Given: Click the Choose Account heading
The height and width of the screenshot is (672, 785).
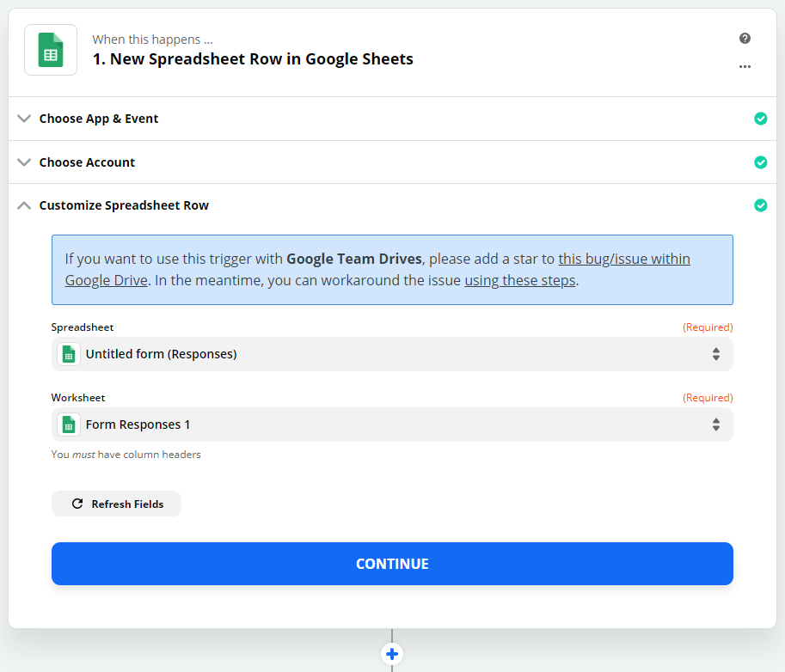Looking at the screenshot, I should pos(87,162).
